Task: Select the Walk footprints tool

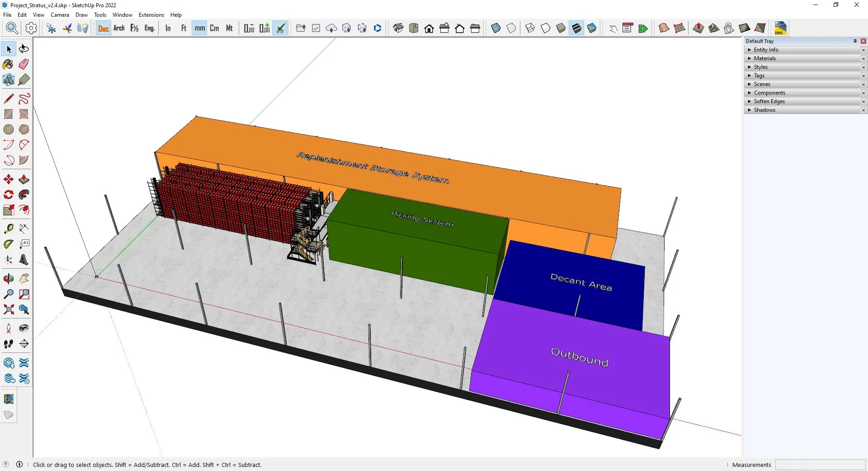Action: coord(9,344)
